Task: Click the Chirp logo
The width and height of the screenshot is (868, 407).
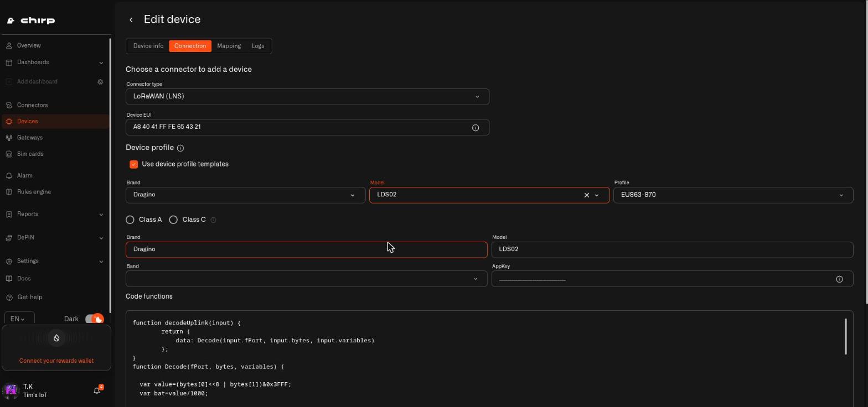Action: pos(31,21)
